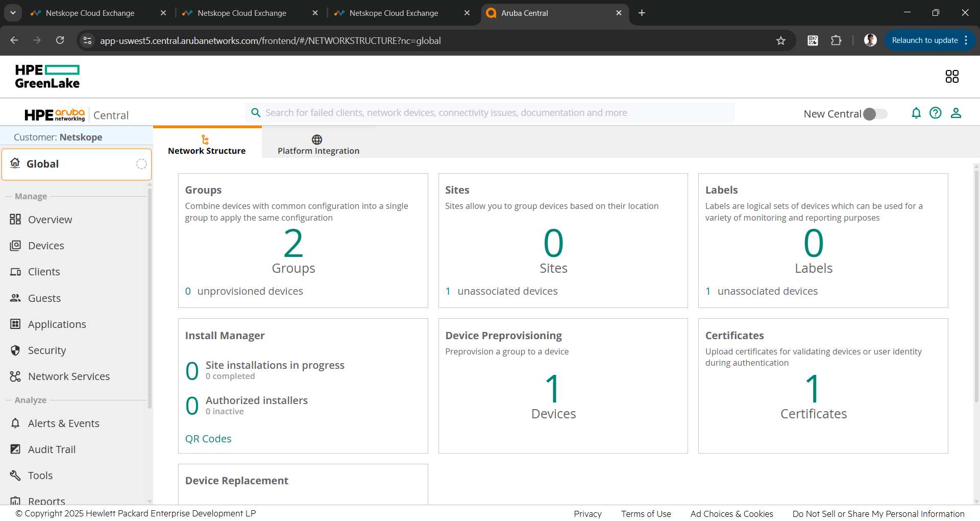The image size is (980, 521).
Task: Open Alerts & Events in the sidebar
Action: click(64, 423)
